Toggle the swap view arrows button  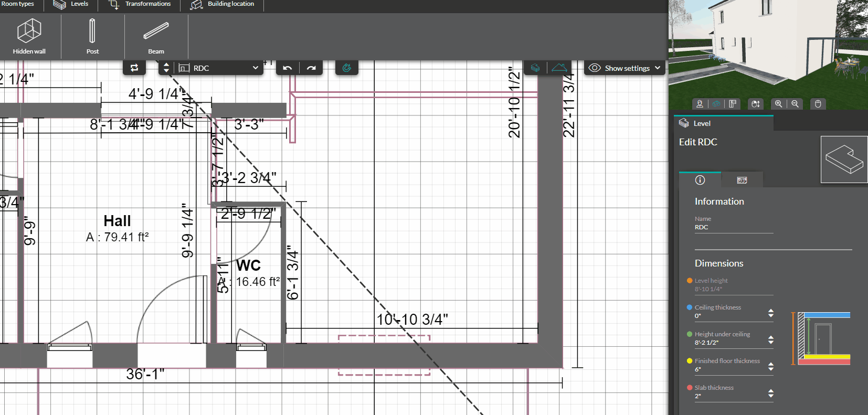[x=134, y=68]
